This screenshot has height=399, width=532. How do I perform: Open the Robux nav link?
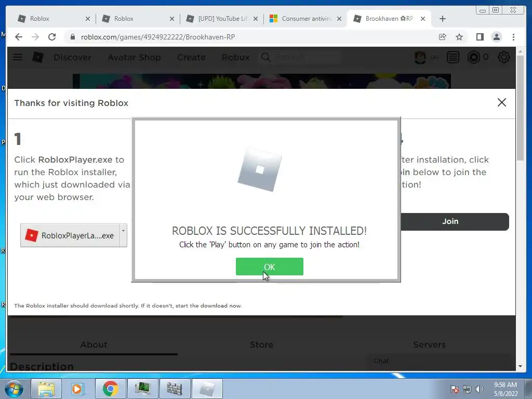coord(235,57)
